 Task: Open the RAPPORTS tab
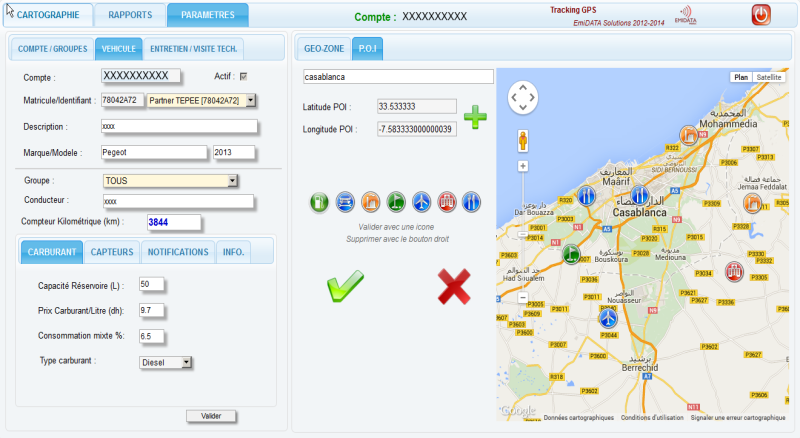pyautogui.click(x=130, y=15)
